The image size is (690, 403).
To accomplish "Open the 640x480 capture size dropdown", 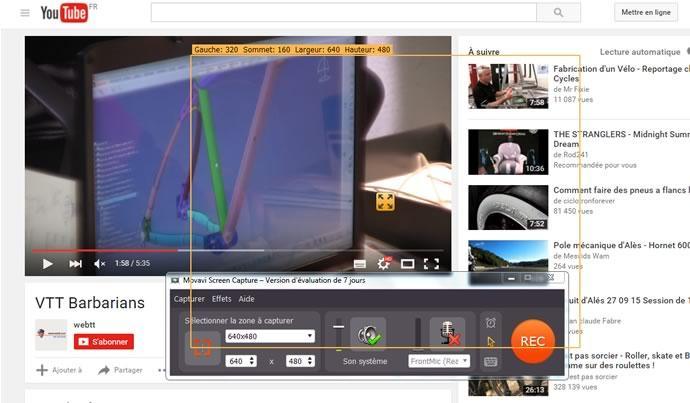I will tap(270, 336).
